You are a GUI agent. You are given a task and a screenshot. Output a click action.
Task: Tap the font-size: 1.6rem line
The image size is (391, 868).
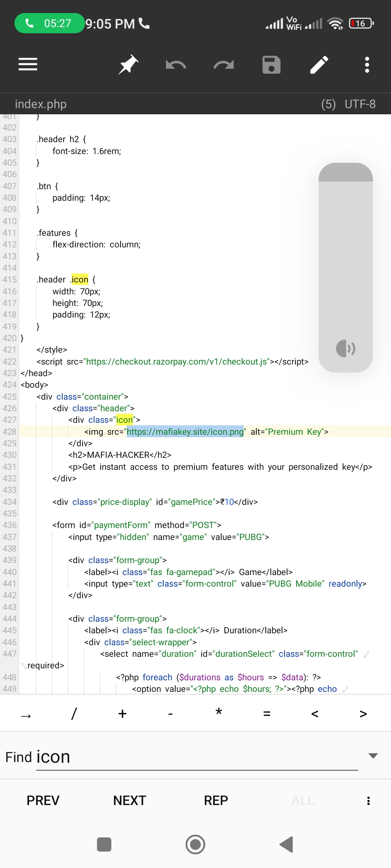pos(87,151)
